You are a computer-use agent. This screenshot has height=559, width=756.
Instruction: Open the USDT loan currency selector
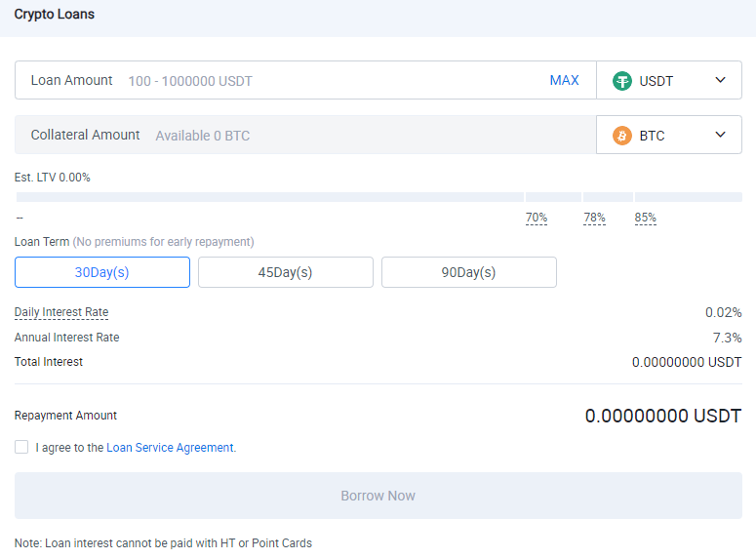(x=669, y=80)
